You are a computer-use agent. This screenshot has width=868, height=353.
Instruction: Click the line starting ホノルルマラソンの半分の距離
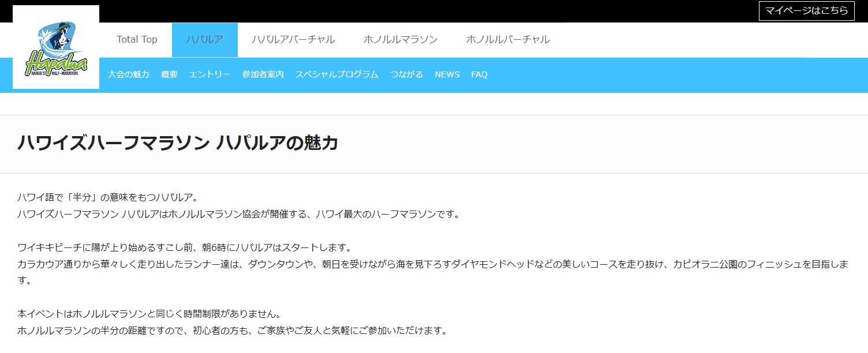233,331
